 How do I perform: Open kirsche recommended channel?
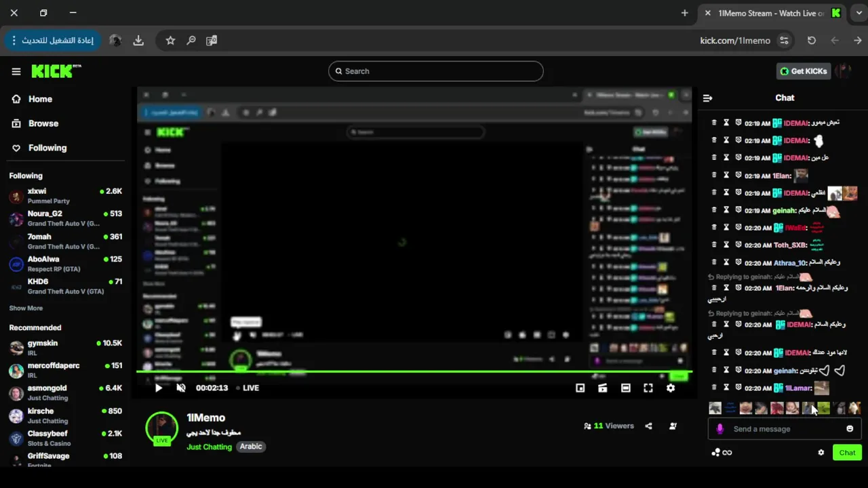65,415
